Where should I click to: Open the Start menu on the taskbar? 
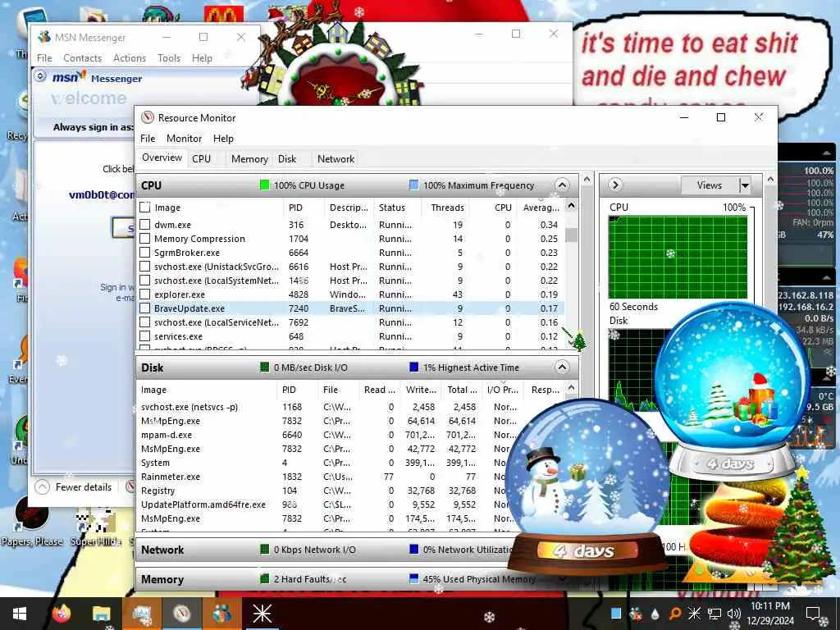pos(20,614)
